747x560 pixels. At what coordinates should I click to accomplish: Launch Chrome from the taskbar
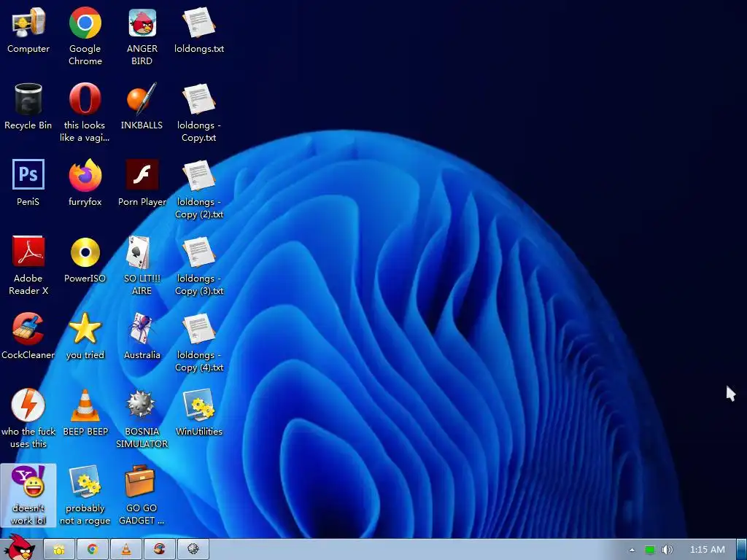pyautogui.click(x=93, y=550)
